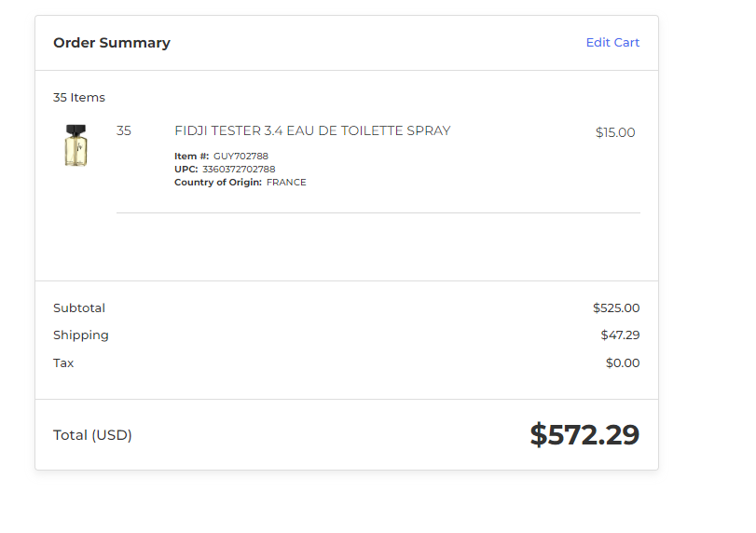This screenshot has height=533, width=756.
Task: Select the UPC code 3360372702788
Action: (239, 170)
